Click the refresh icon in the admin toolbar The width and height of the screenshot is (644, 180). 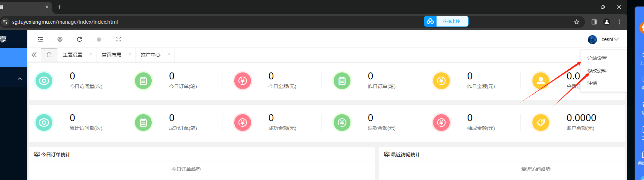pyautogui.click(x=79, y=39)
